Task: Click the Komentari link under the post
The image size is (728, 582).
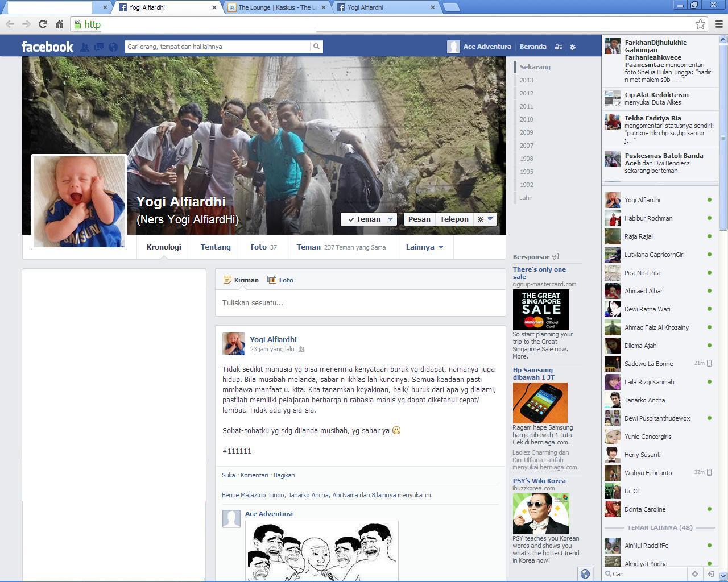Action: pyautogui.click(x=254, y=475)
